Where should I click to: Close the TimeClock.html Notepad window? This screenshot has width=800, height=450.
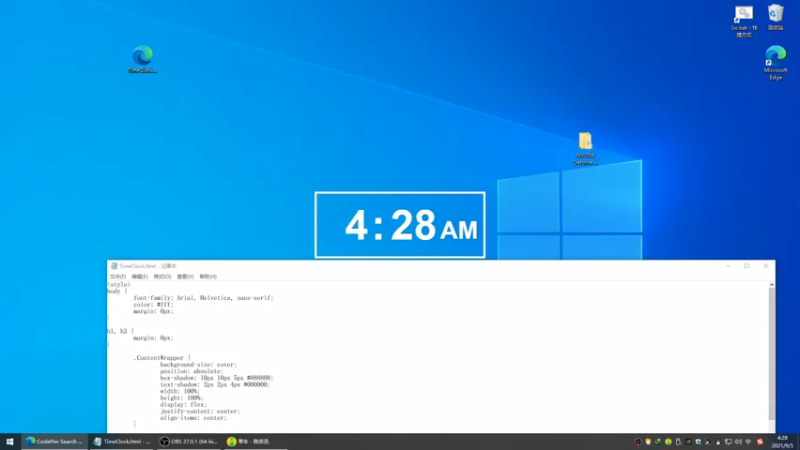point(765,266)
